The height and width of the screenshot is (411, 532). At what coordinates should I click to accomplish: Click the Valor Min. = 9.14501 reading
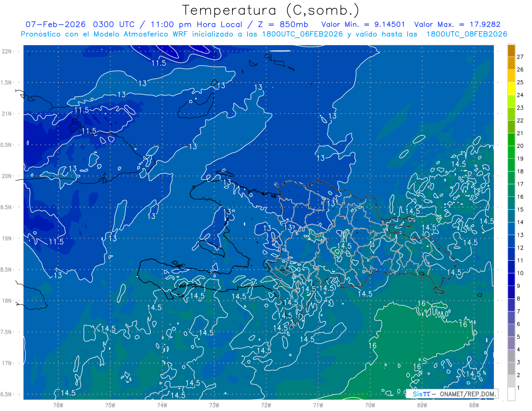pyautogui.click(x=363, y=24)
